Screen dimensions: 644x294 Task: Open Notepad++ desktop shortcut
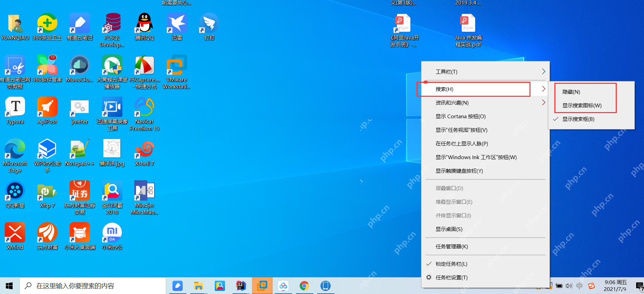pos(80,149)
